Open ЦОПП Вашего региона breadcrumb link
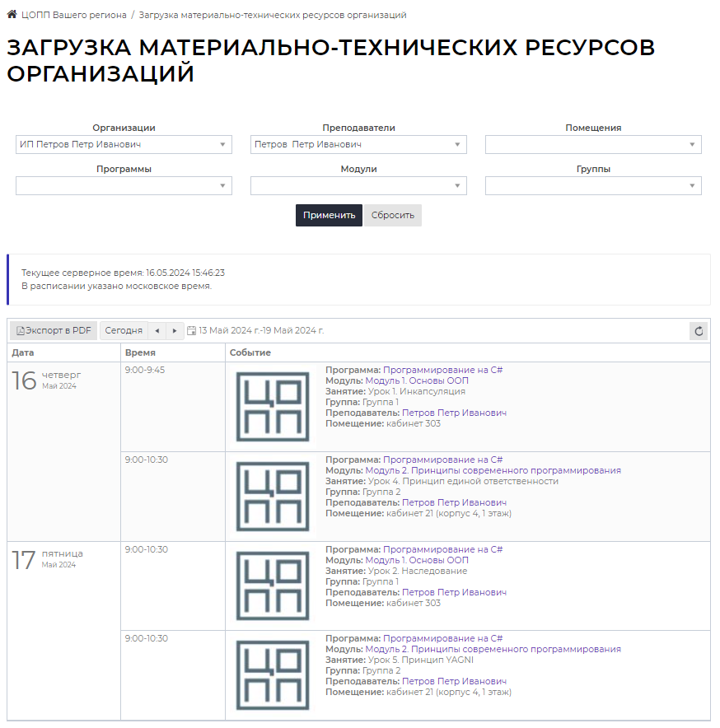 point(74,15)
